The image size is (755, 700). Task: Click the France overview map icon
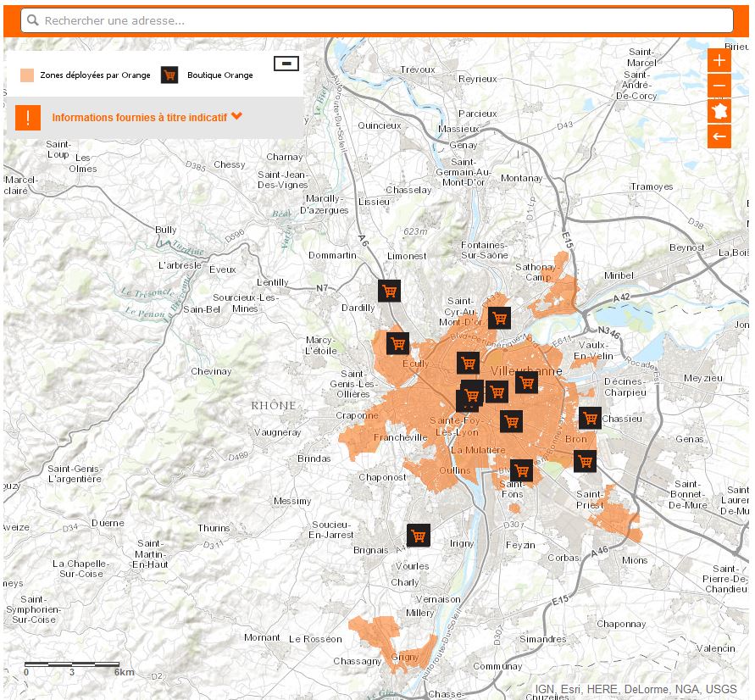719,111
